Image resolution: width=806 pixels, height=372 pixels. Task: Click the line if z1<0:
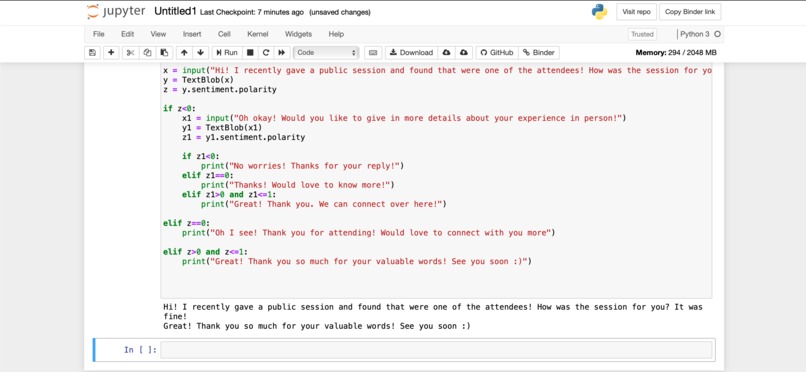click(x=200, y=156)
